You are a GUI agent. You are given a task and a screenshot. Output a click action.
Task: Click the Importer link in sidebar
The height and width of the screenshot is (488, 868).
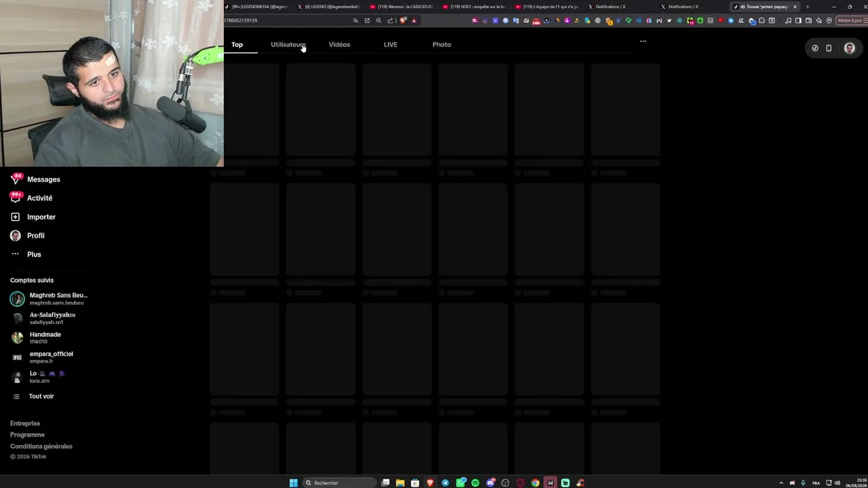pyautogui.click(x=41, y=217)
